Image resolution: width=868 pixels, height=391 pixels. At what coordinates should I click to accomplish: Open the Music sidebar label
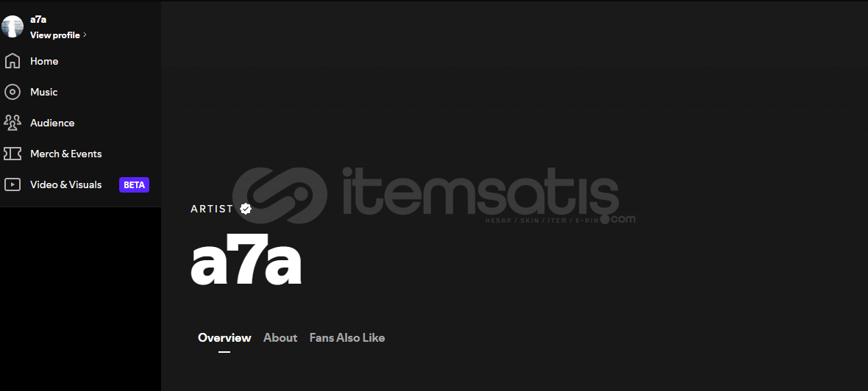(x=43, y=92)
